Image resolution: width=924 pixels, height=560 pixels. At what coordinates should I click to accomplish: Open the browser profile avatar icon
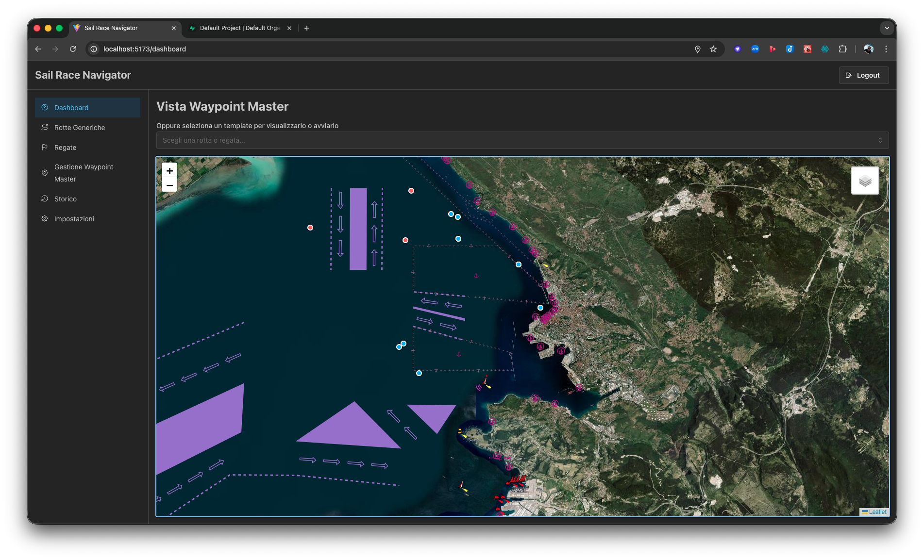point(868,49)
